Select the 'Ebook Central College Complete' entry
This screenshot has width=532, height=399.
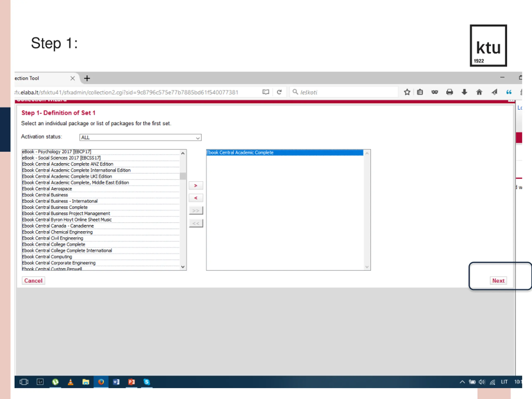click(101, 244)
